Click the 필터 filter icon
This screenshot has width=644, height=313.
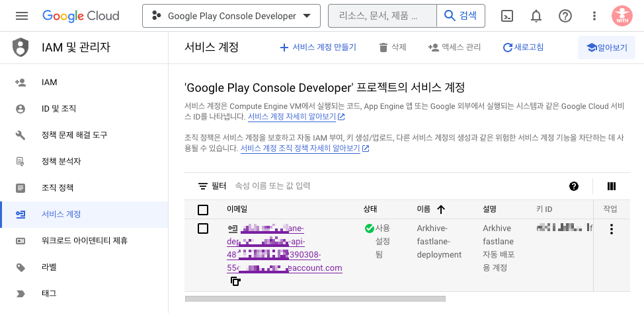point(202,186)
